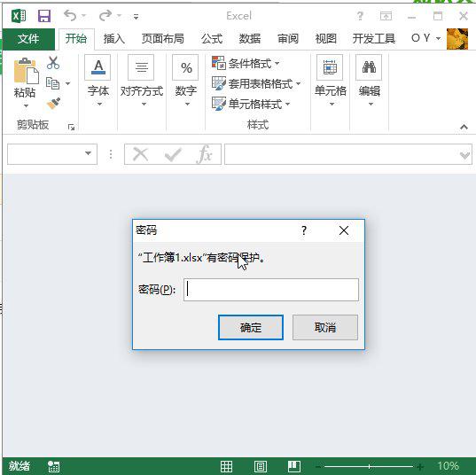
Task: Open the 剪贴板 clipboard pane launcher
Action: coord(71,128)
